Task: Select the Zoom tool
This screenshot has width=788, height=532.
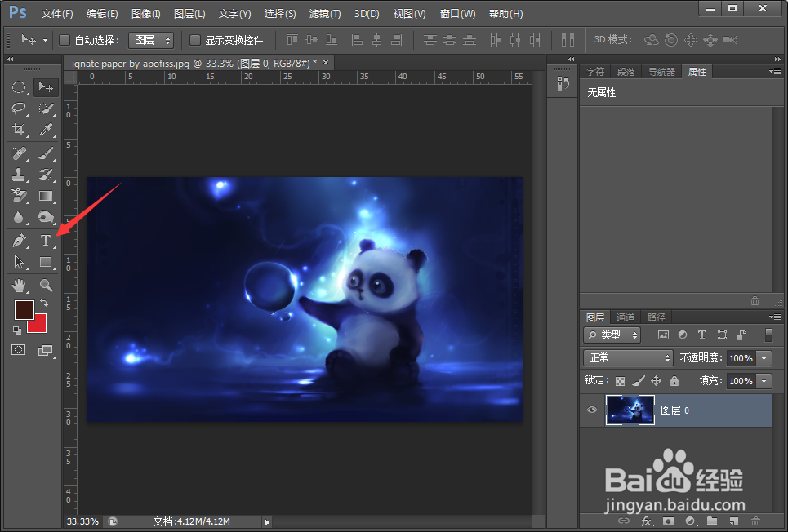Action: pyautogui.click(x=46, y=286)
